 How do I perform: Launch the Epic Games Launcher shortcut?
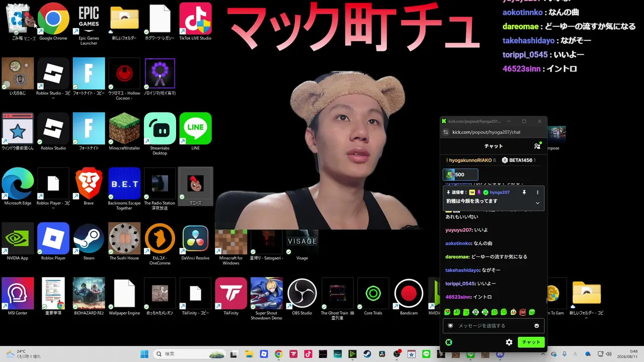[89, 24]
